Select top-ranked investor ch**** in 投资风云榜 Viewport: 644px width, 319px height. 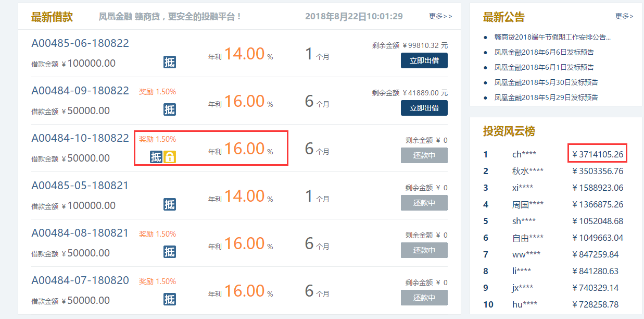click(x=524, y=154)
